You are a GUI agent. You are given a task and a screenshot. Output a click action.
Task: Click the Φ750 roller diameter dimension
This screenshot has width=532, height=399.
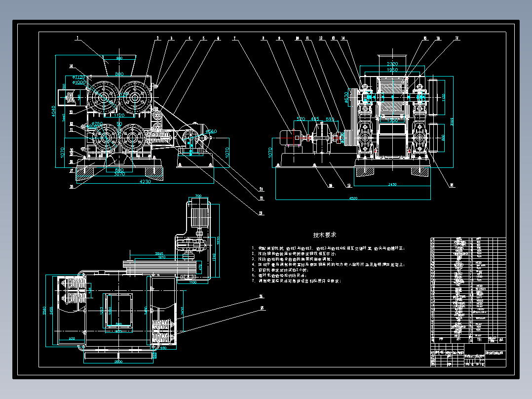pos(97,124)
